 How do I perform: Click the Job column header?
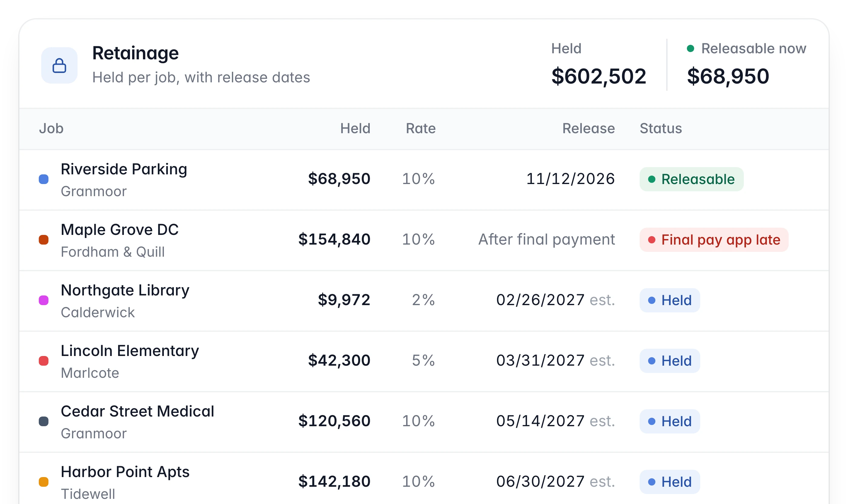[x=51, y=128]
